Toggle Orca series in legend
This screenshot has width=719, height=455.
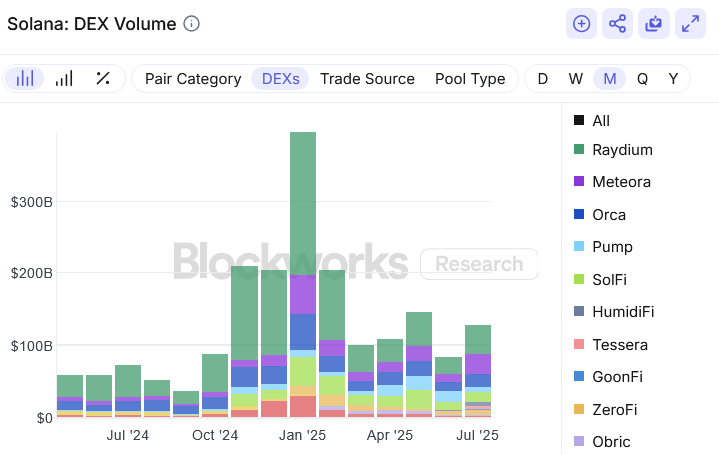click(600, 215)
